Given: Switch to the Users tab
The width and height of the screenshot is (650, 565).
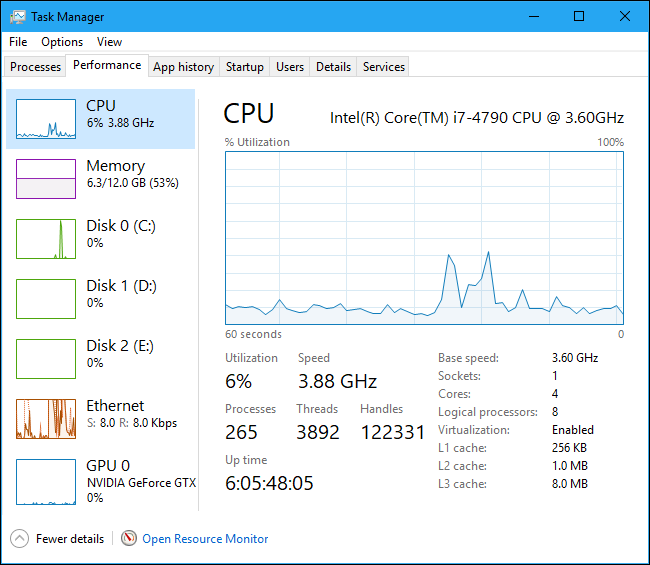Looking at the screenshot, I should click(290, 67).
